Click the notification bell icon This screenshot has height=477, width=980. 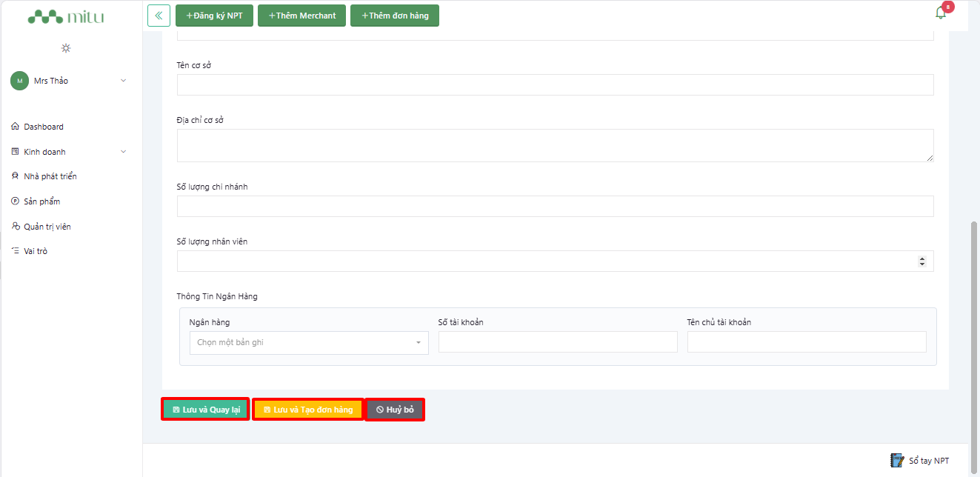pyautogui.click(x=941, y=13)
